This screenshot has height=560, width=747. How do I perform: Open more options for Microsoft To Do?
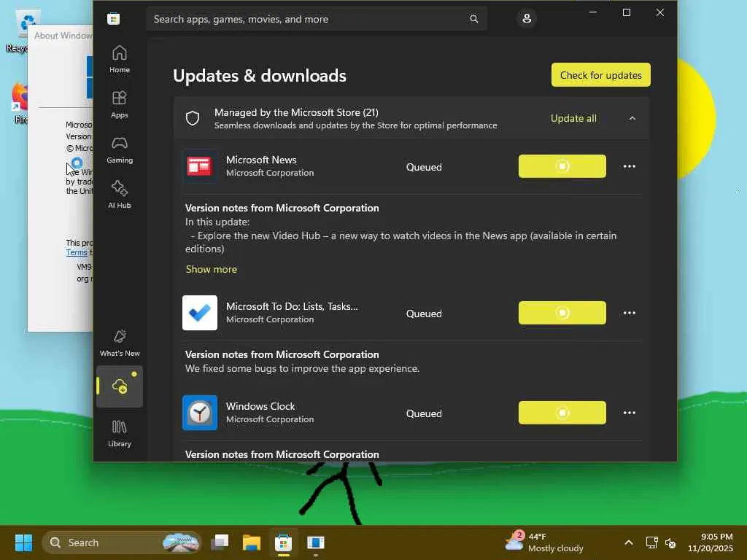[630, 313]
